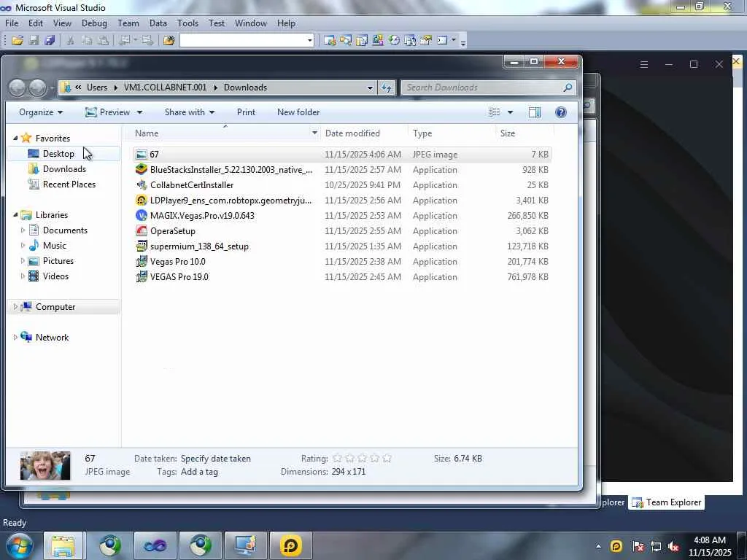
Task: Refresh the Downloads folder view
Action: (387, 87)
